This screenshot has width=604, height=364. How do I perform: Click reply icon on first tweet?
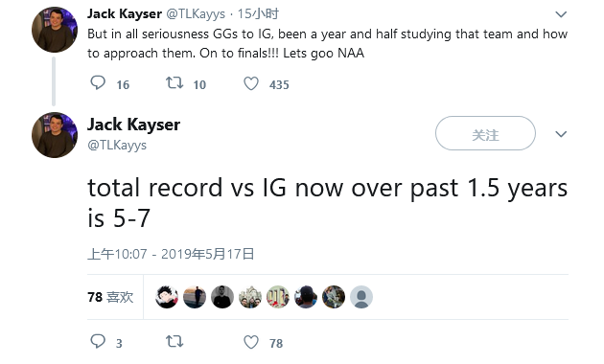coord(98,83)
